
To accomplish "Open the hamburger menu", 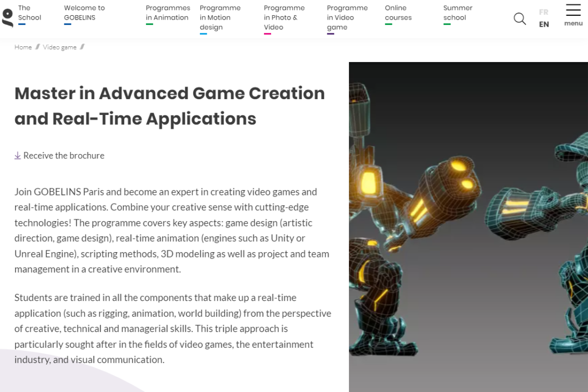I will click(x=573, y=15).
